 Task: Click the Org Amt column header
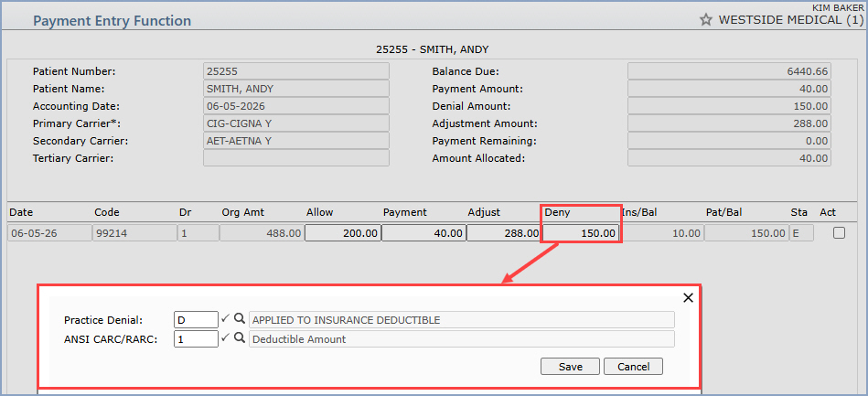[x=243, y=212]
